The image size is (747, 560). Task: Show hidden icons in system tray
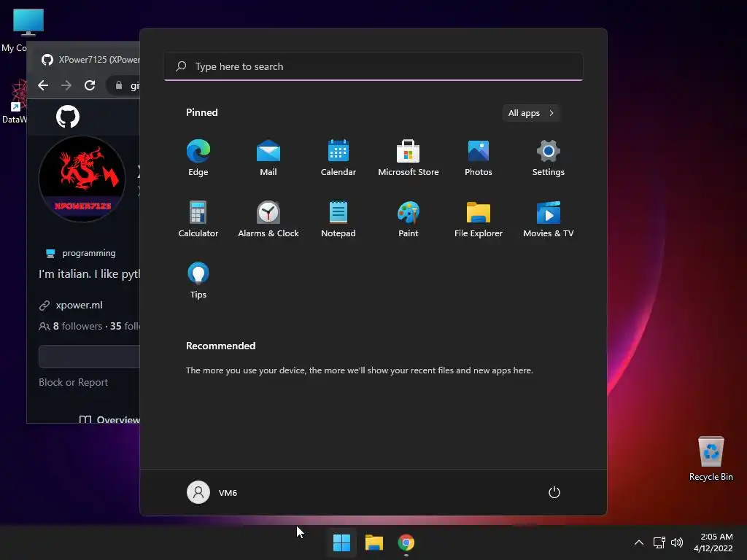(x=639, y=542)
